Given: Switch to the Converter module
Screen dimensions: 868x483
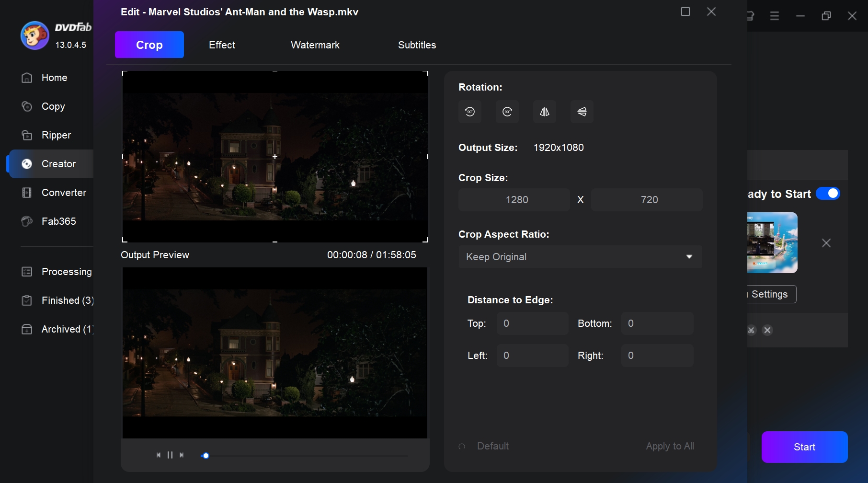Looking at the screenshot, I should point(63,193).
